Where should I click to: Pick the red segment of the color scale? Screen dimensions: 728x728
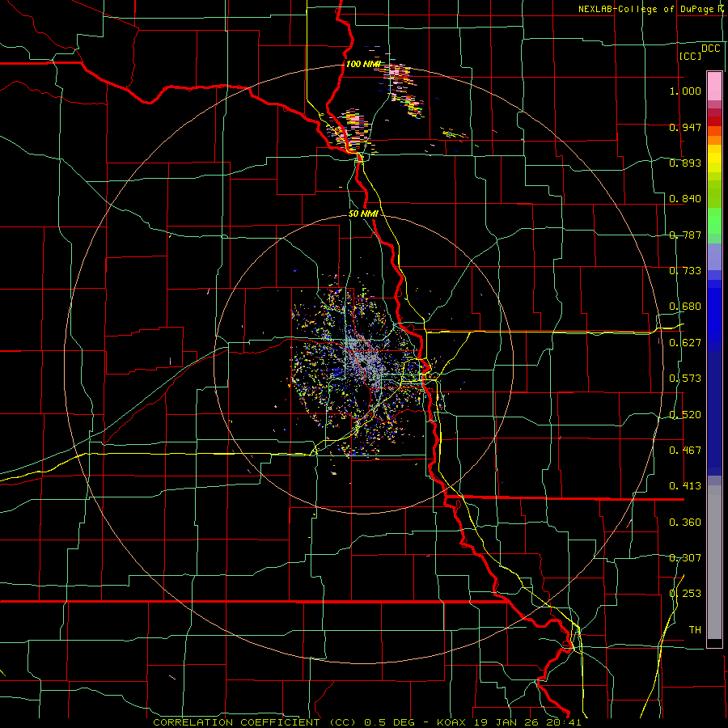[714, 121]
